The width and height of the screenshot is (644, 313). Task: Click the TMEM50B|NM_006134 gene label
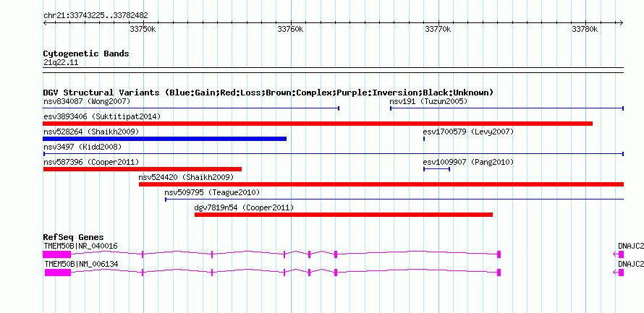click(x=81, y=264)
